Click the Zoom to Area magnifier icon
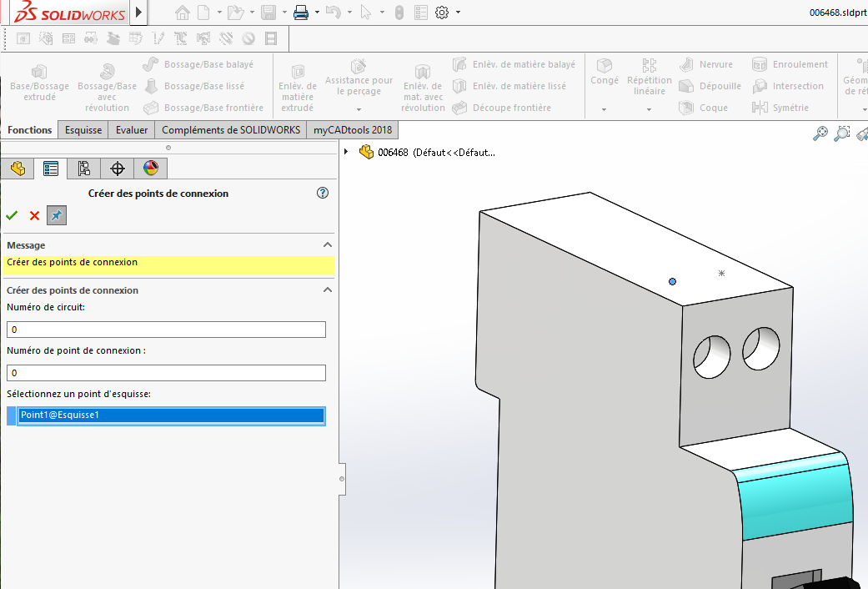The height and width of the screenshot is (589, 868). [842, 133]
